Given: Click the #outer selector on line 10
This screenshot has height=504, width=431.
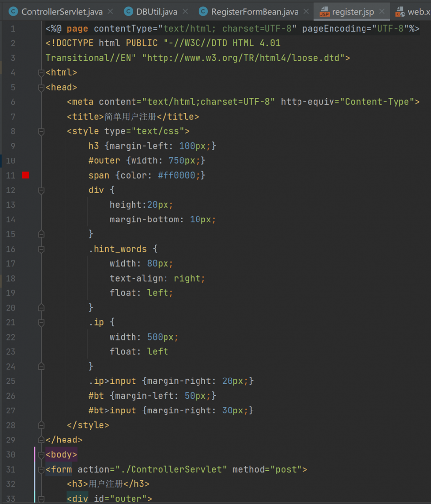Looking at the screenshot, I should (x=104, y=161).
